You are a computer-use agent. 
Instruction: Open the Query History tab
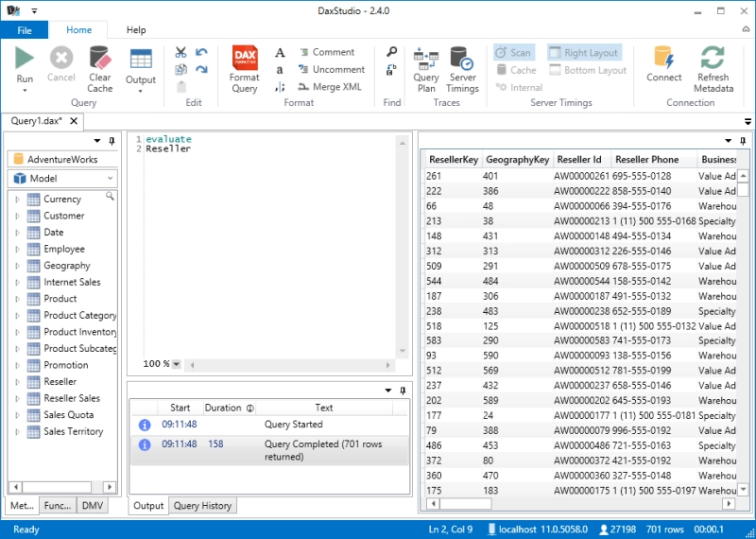click(x=202, y=506)
